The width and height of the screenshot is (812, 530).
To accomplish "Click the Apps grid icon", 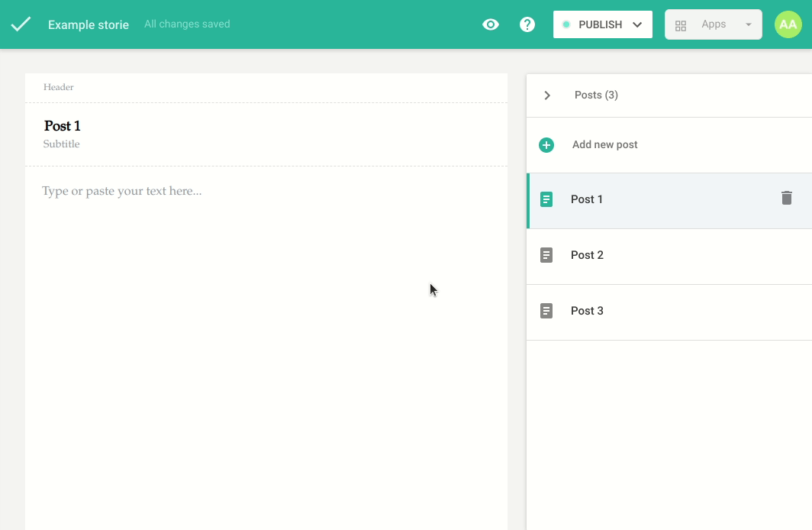I will (x=681, y=25).
